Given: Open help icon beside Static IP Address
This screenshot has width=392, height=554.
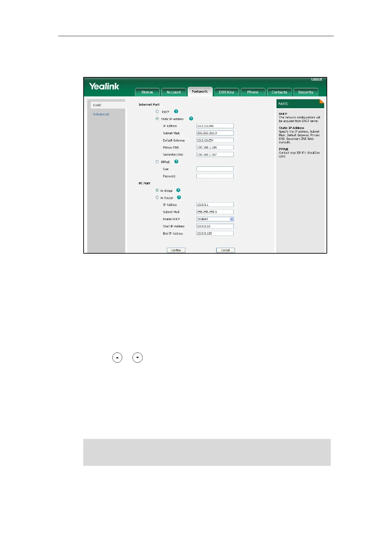Looking at the screenshot, I should click(x=191, y=118).
